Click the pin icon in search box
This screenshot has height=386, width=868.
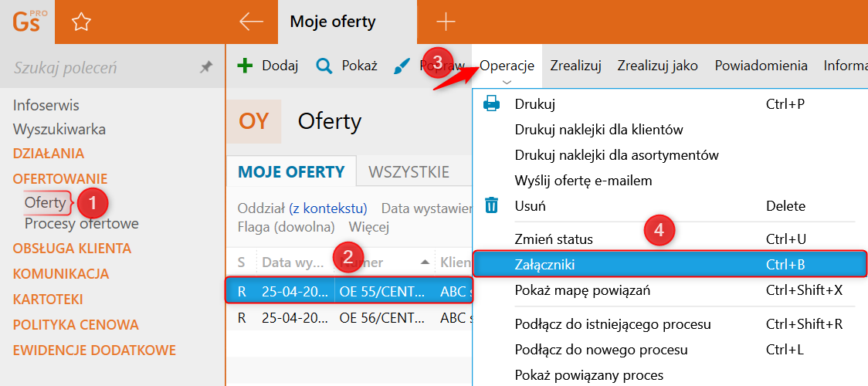tap(206, 68)
